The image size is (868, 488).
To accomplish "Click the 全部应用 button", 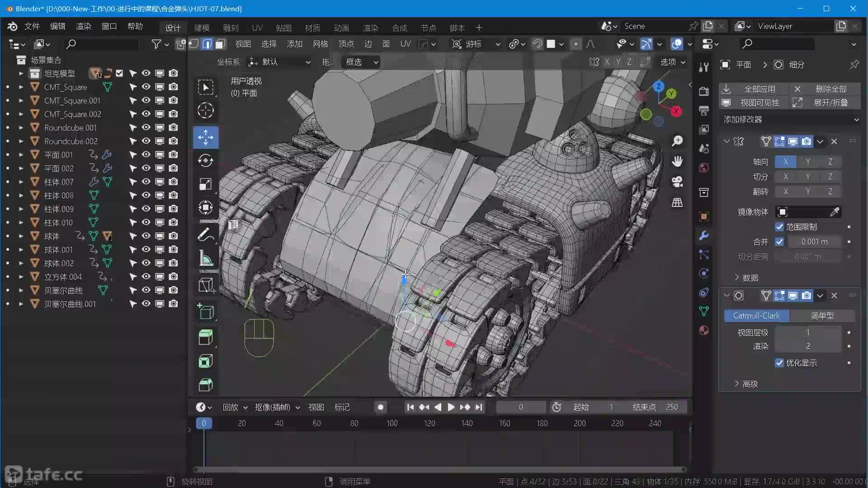I will pyautogui.click(x=759, y=89).
